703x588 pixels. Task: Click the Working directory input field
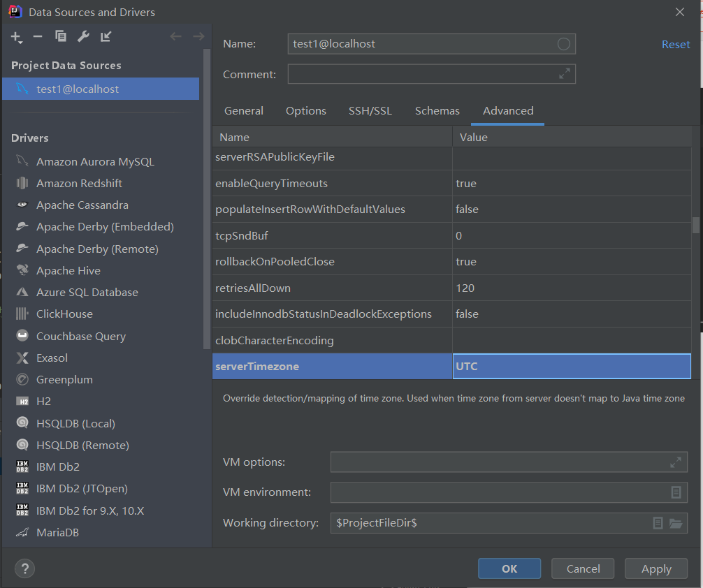(509, 523)
